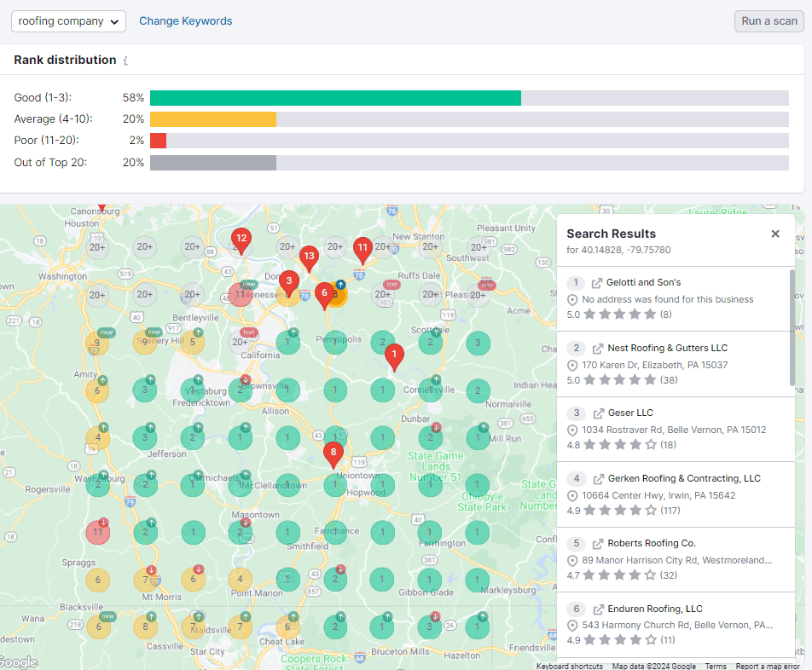Click the Google logo on the map

[19, 662]
